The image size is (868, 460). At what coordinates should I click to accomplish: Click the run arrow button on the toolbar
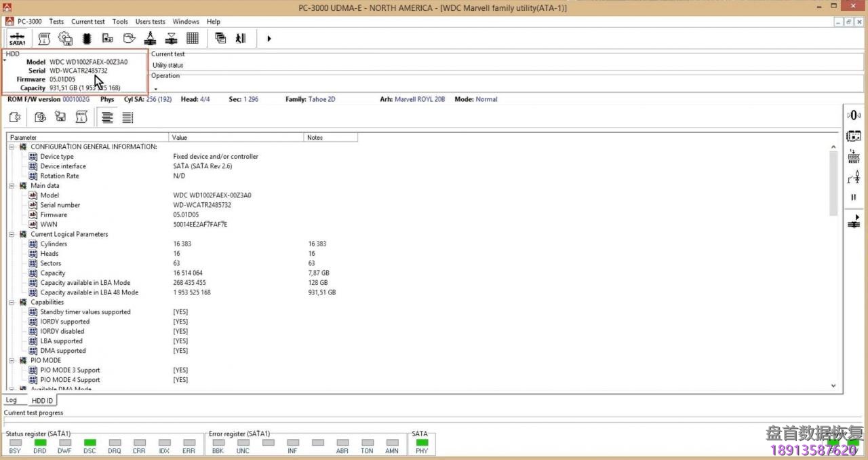point(269,39)
